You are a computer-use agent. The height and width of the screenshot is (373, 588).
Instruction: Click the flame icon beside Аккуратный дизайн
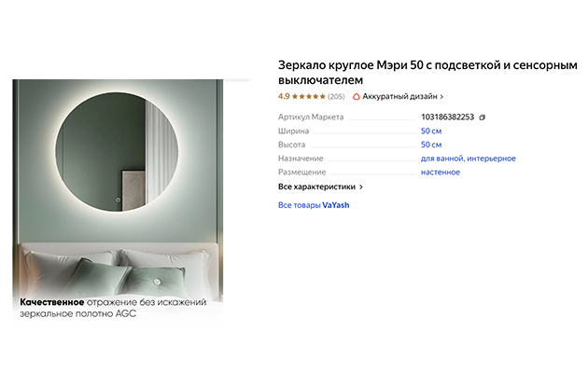pyautogui.click(x=357, y=97)
